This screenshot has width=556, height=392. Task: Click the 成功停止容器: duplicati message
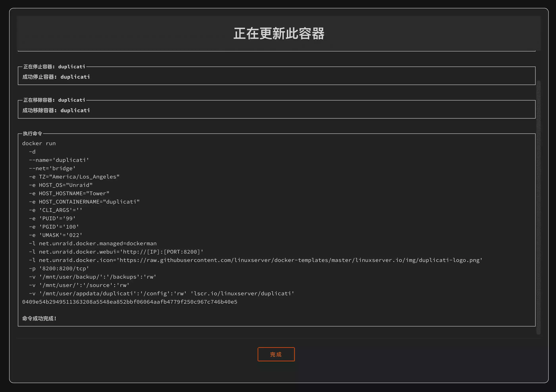click(56, 77)
